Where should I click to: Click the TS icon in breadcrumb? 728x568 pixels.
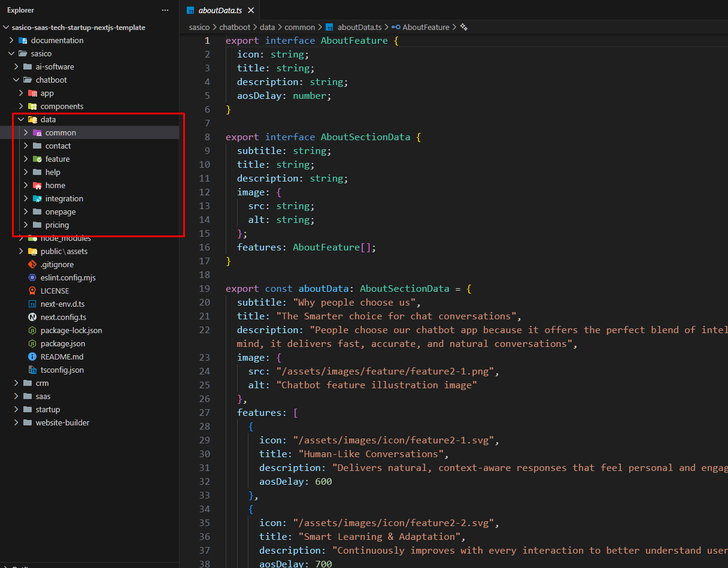click(x=329, y=27)
